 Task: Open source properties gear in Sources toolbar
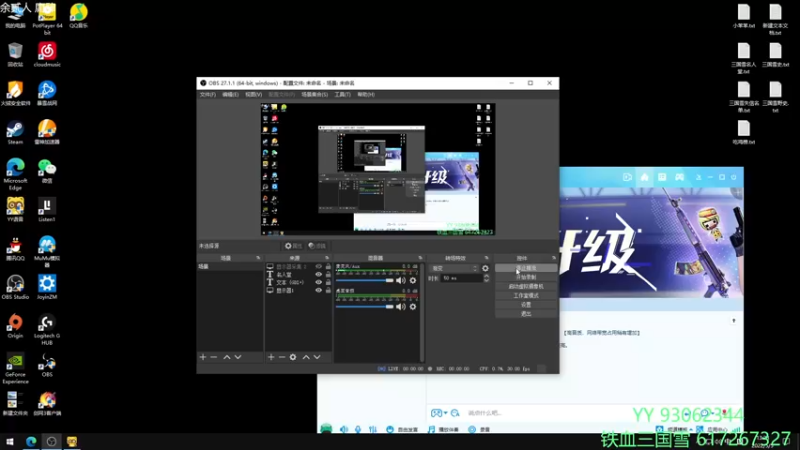[x=293, y=357]
